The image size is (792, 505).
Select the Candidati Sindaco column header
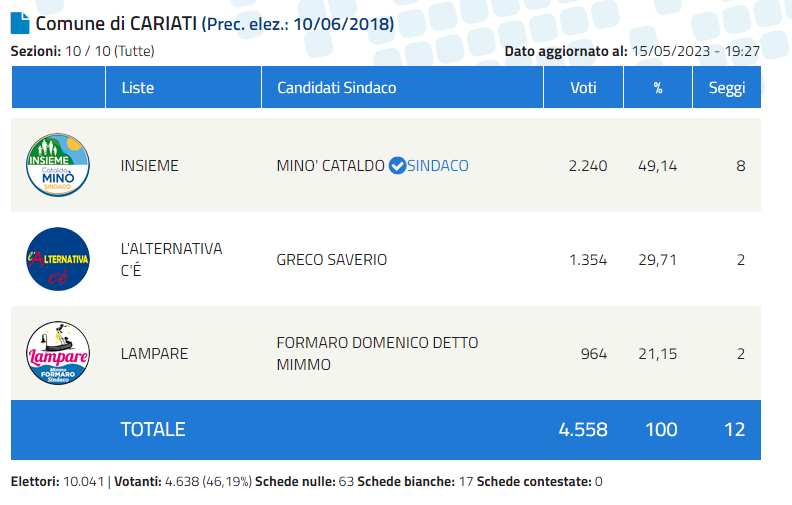pyautogui.click(x=402, y=87)
